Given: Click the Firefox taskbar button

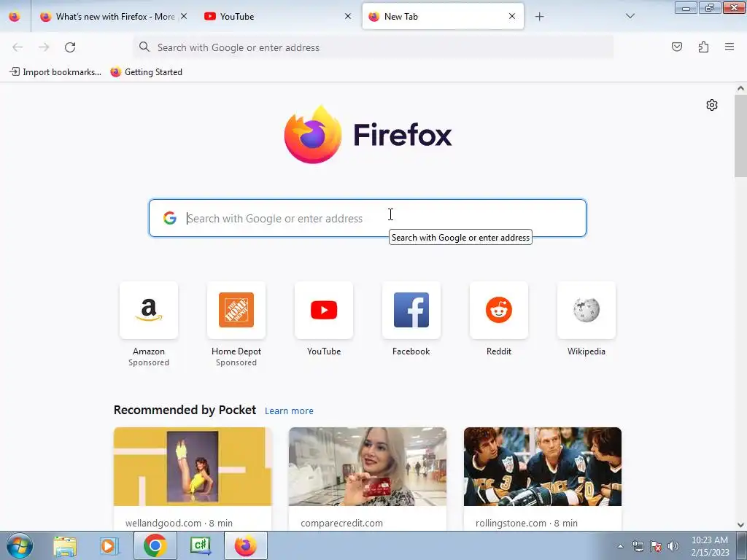Looking at the screenshot, I should click(246, 545).
